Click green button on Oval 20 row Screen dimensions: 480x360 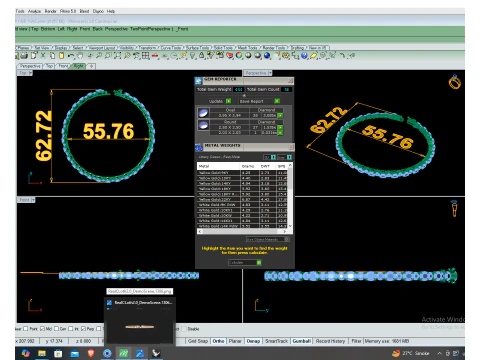pos(280,115)
